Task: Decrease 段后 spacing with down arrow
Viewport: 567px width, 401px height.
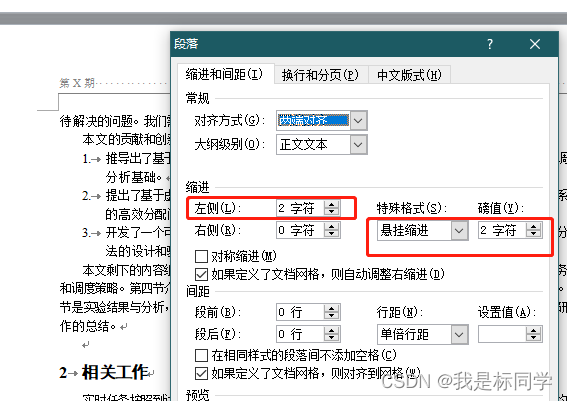Action: pos(331,338)
